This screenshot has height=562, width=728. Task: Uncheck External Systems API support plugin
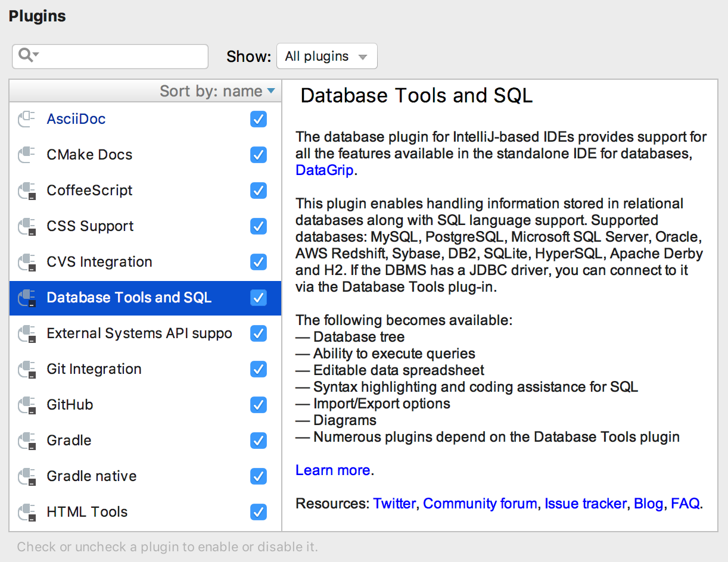pos(259,333)
